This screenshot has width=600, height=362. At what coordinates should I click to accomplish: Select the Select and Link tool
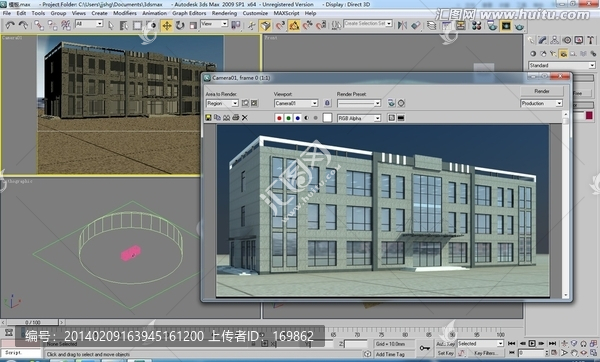pyautogui.click(x=39, y=25)
